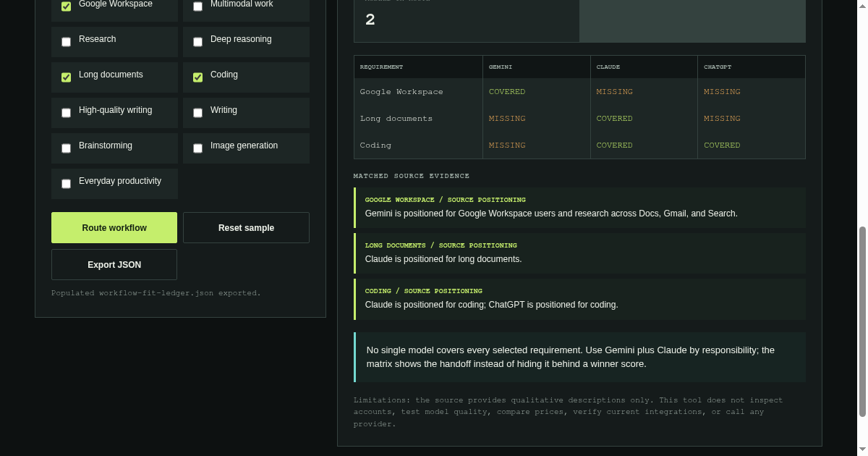
Task: Click the 'workflow-fit-ledger.json exported' status message
Action: pyautogui.click(x=156, y=293)
